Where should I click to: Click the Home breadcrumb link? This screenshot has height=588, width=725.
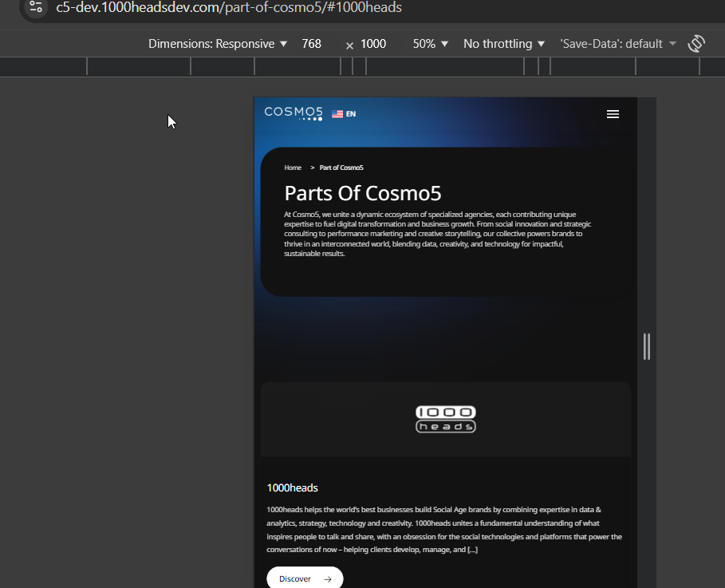[x=293, y=168]
